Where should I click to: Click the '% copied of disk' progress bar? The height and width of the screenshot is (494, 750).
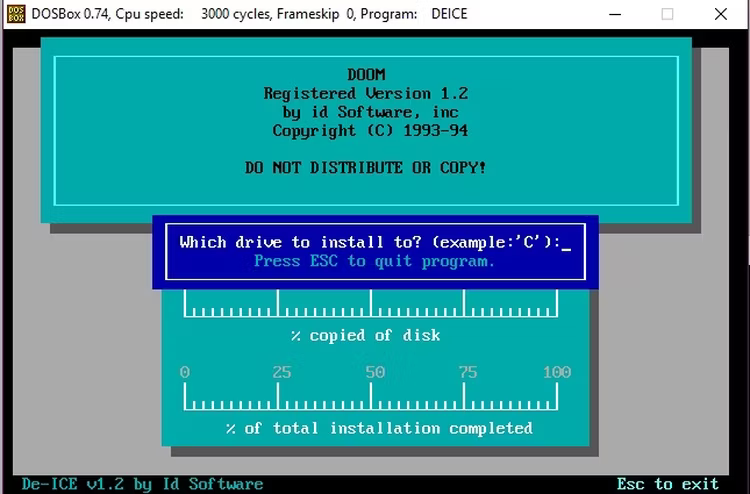pos(371,303)
